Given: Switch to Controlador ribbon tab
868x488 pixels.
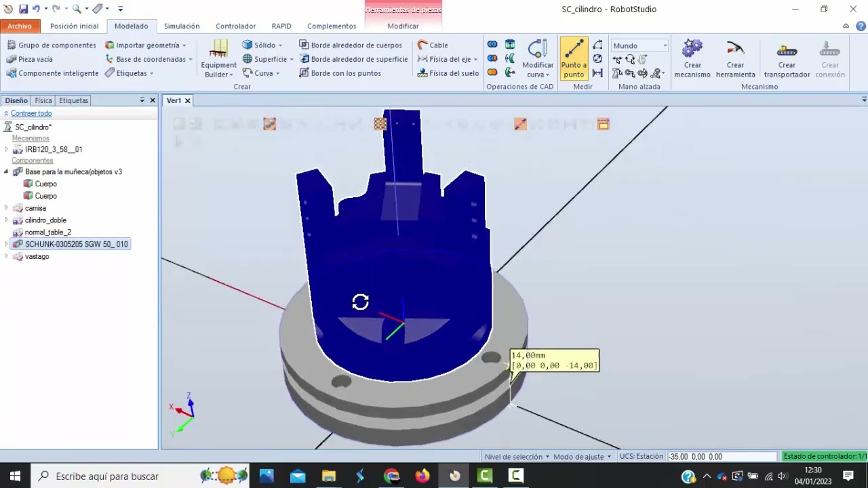Looking at the screenshot, I should (x=235, y=26).
